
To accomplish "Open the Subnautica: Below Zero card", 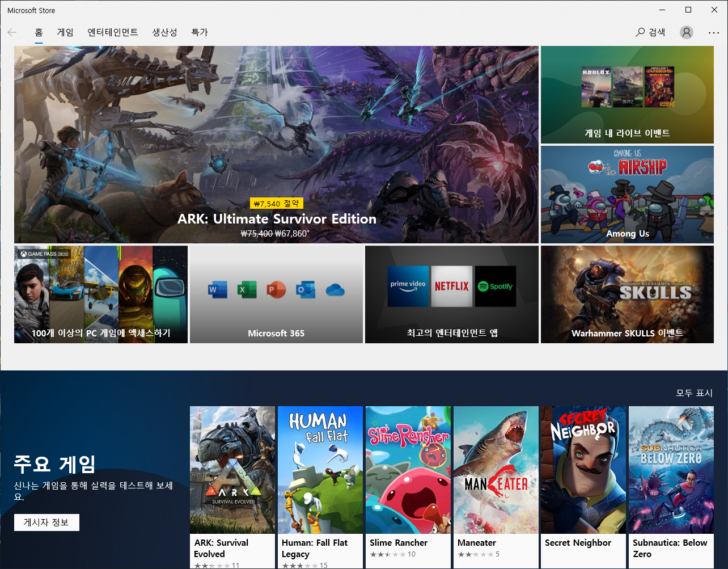I will pyautogui.click(x=671, y=487).
